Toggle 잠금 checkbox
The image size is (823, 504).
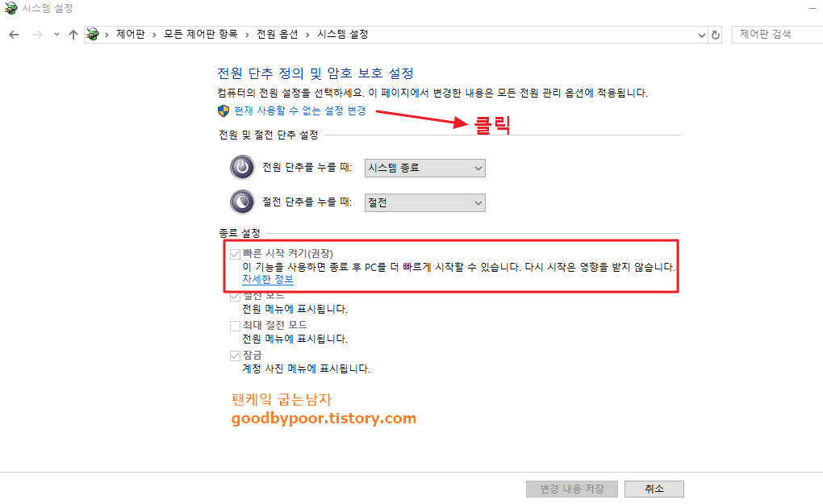235,356
